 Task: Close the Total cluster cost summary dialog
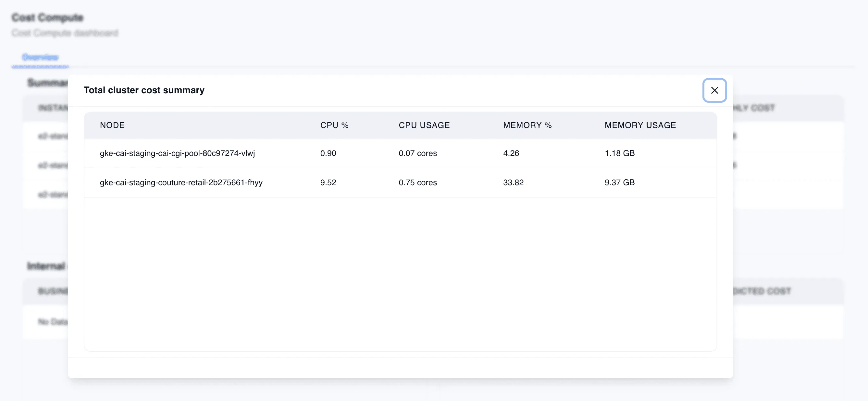pos(714,90)
